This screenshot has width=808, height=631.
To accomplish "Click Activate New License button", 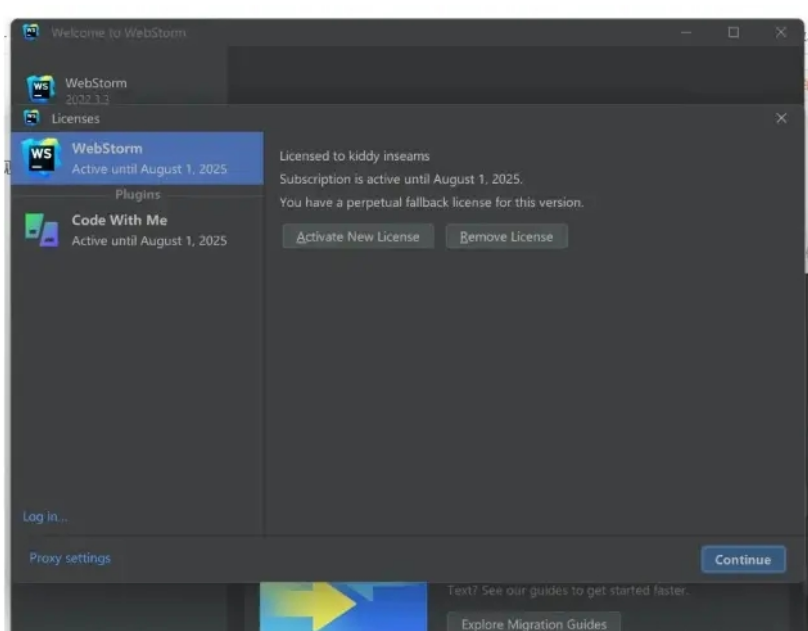I will (x=358, y=236).
